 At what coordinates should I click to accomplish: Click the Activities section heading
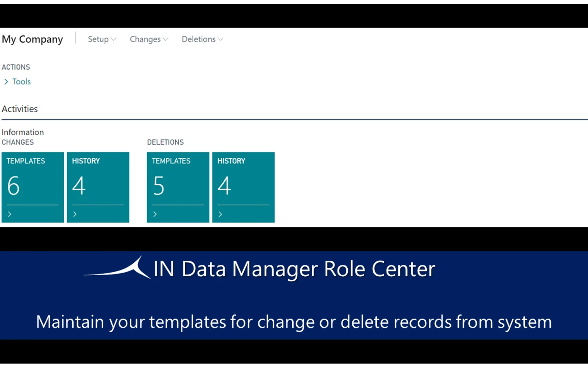(20, 109)
